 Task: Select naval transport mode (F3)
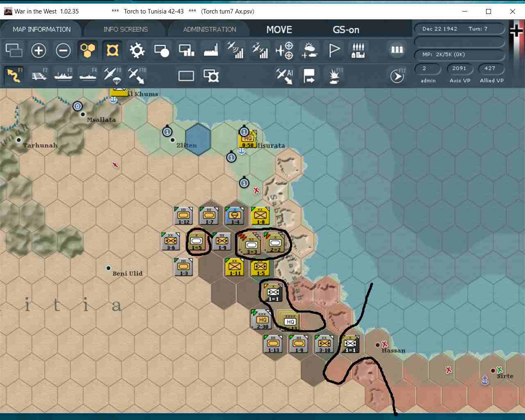click(x=64, y=75)
